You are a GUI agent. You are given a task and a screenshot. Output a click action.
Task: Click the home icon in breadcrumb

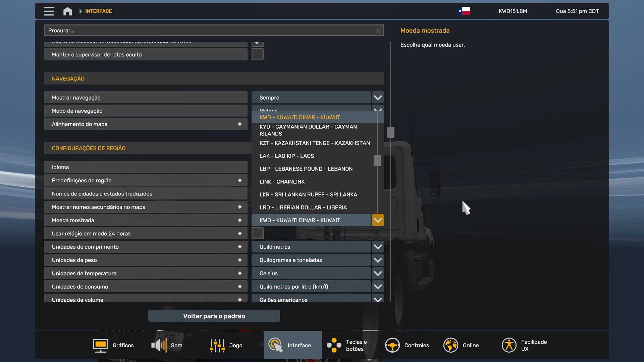(67, 11)
